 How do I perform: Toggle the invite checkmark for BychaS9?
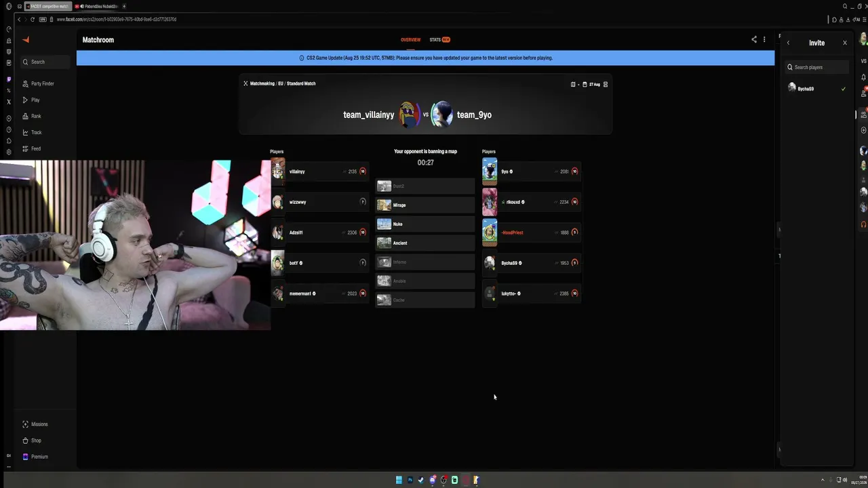coord(844,89)
